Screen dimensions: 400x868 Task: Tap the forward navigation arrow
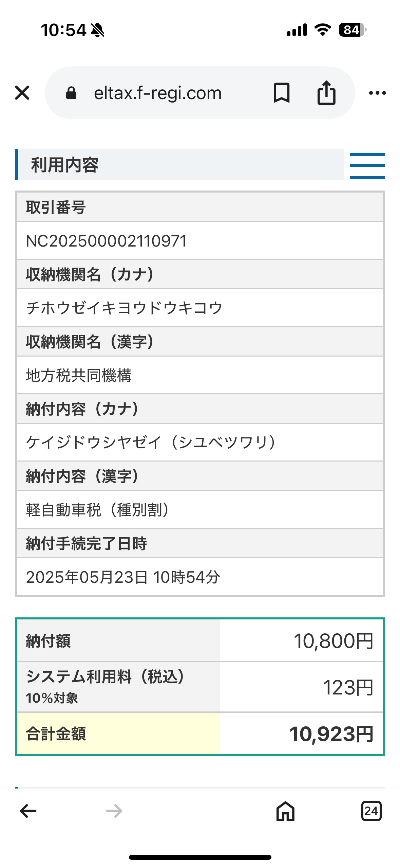point(114,811)
